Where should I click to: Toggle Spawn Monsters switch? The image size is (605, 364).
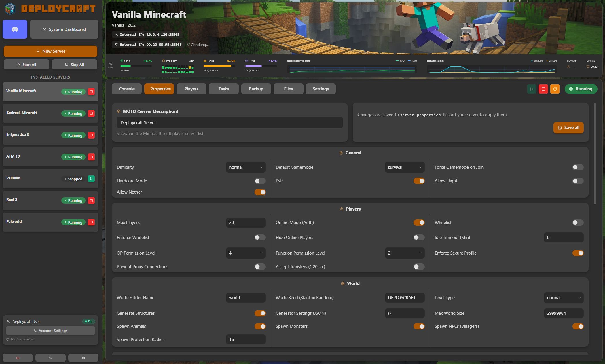click(x=419, y=326)
